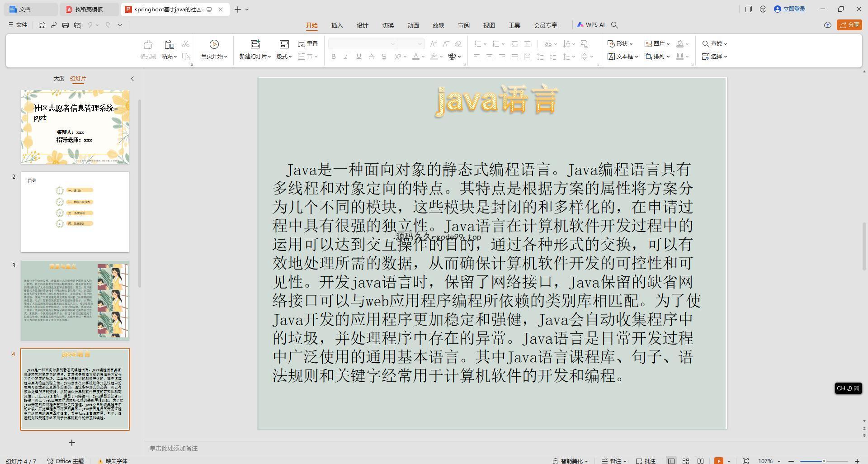
Task: Click the convert to SmartArt icon
Action: pyautogui.click(x=585, y=44)
